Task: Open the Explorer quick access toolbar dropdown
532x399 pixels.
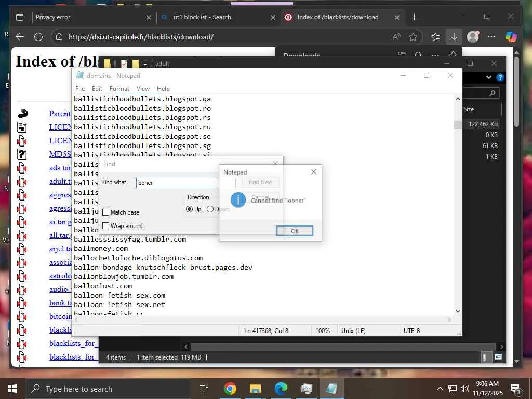Action: point(145,64)
